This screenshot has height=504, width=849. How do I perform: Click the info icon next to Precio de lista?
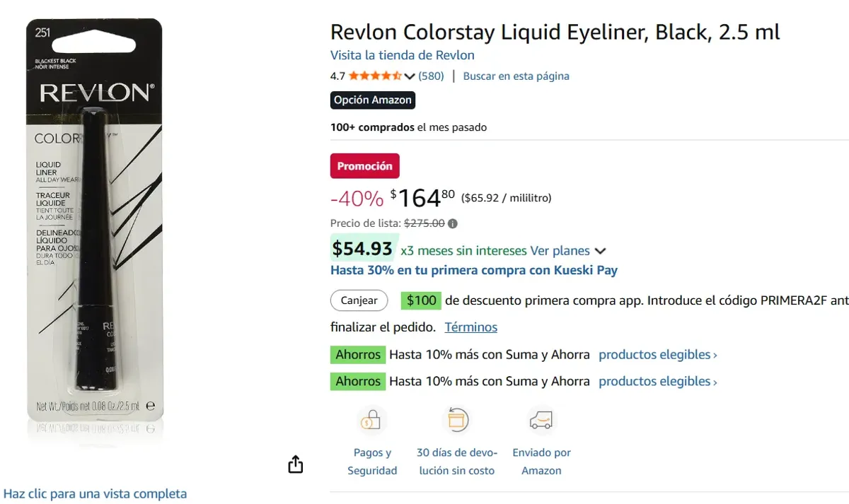point(451,223)
